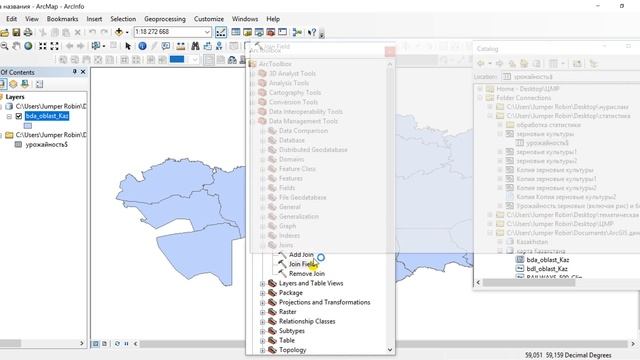Expand the Subtypes toolset

pyautogui.click(x=263, y=331)
